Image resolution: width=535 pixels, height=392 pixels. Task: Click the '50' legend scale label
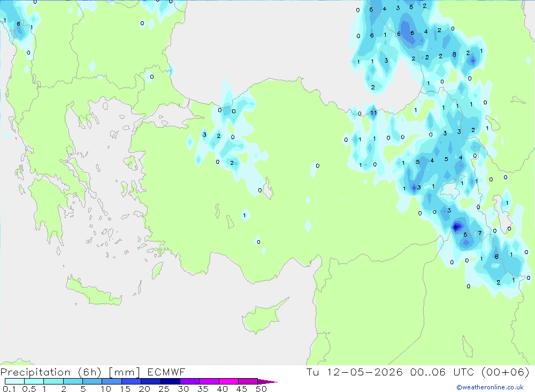coord(261,389)
